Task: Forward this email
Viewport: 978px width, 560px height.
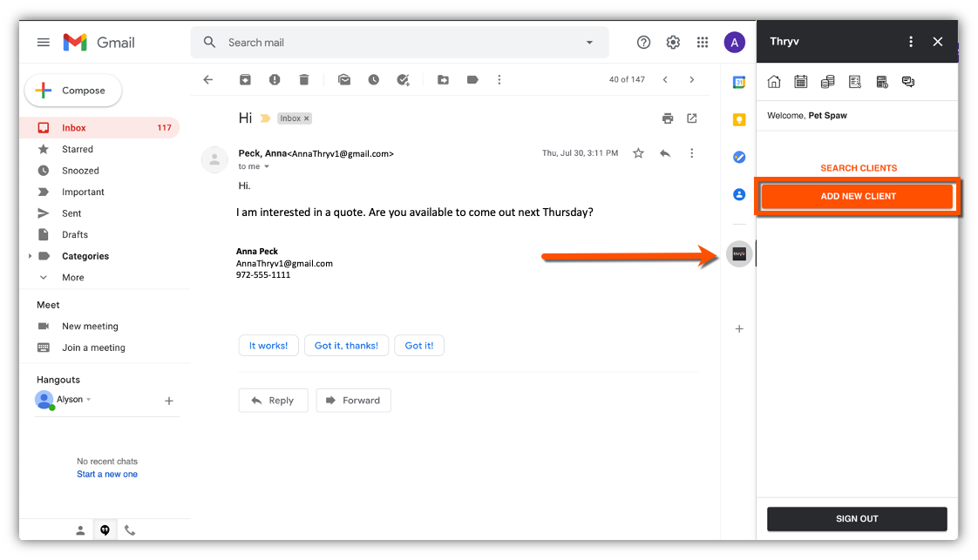Action: pyautogui.click(x=354, y=401)
